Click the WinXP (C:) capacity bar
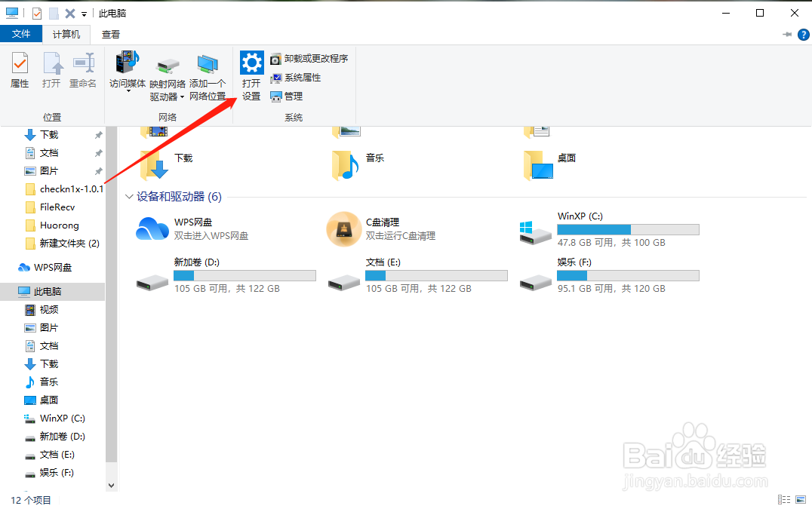Viewport: 812px width, 509px height. coord(628,230)
